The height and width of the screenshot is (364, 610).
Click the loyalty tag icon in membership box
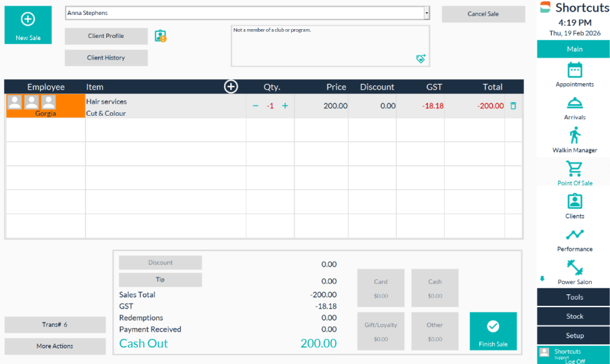[x=420, y=59]
